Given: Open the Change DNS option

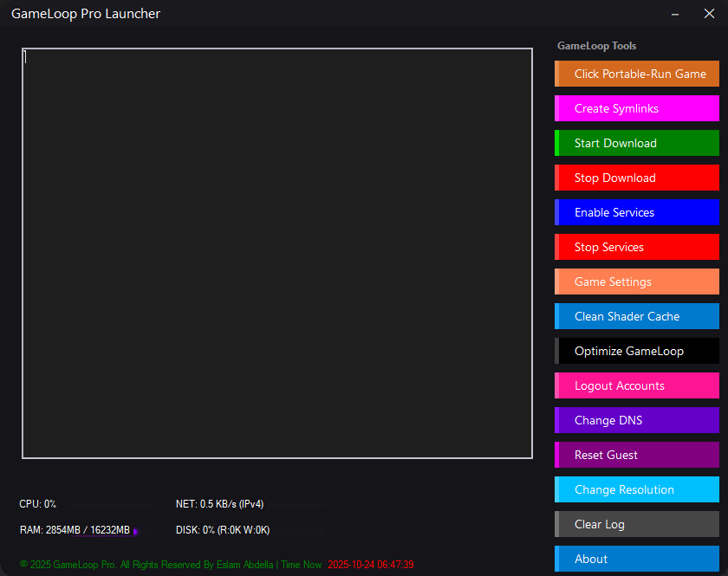Looking at the screenshot, I should (636, 420).
